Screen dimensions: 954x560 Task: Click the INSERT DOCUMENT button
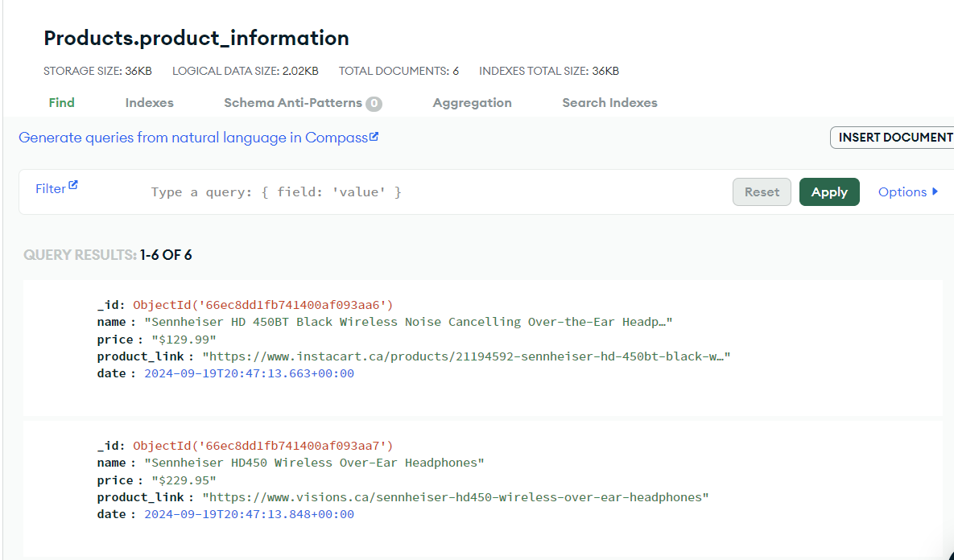pyautogui.click(x=894, y=138)
